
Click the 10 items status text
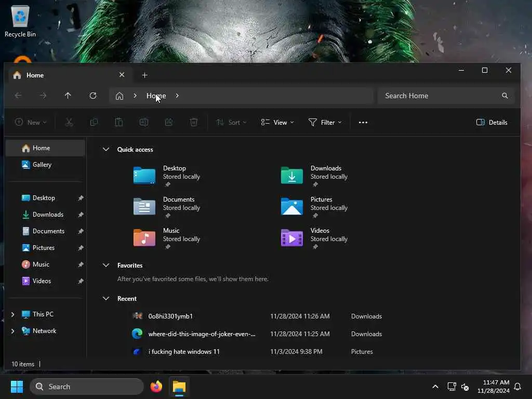tap(23, 364)
